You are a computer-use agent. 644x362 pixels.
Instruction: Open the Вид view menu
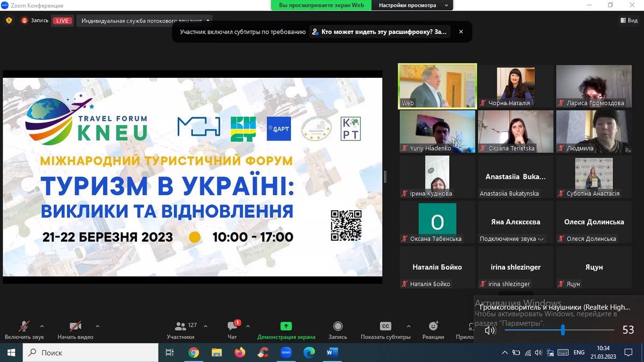pyautogui.click(x=629, y=20)
